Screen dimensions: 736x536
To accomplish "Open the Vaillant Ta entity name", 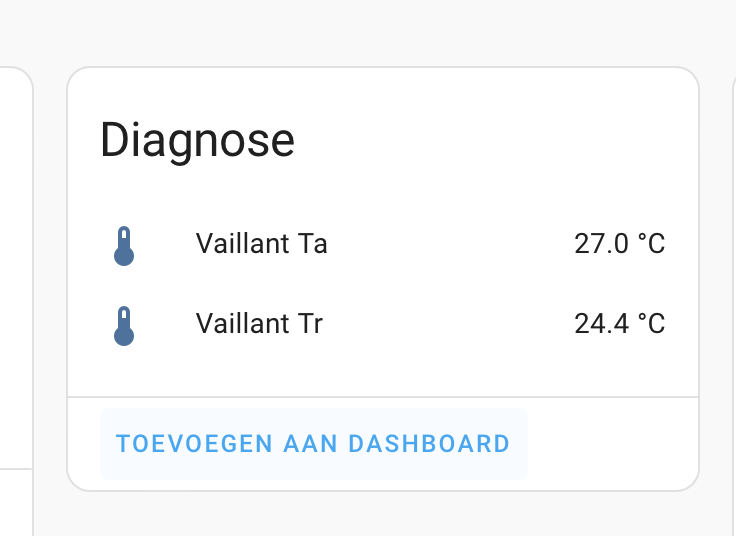I will [x=261, y=244].
